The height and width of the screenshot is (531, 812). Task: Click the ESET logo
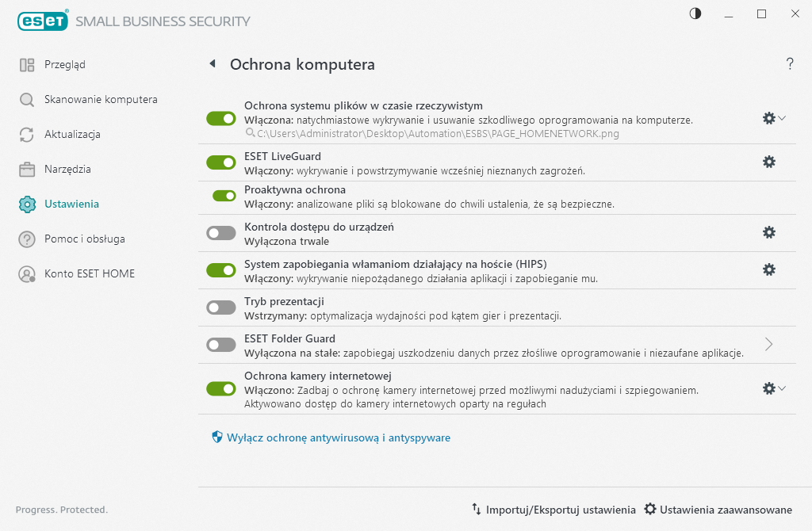pos(42,21)
